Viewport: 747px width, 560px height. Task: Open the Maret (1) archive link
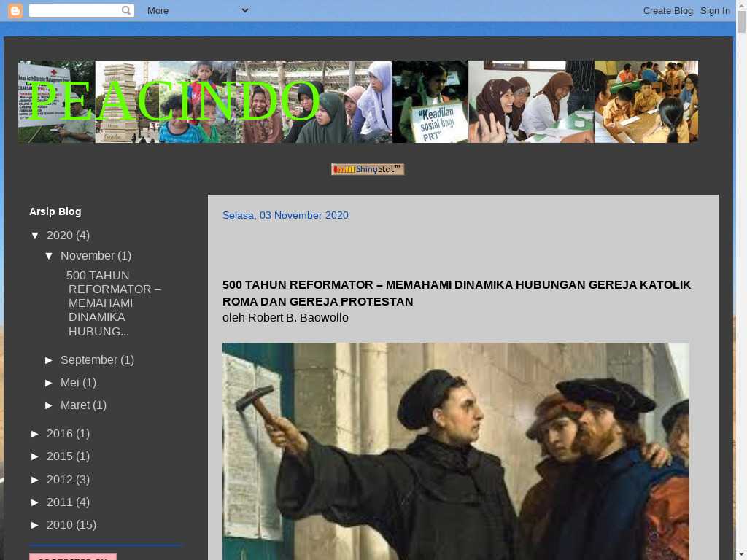coord(75,405)
